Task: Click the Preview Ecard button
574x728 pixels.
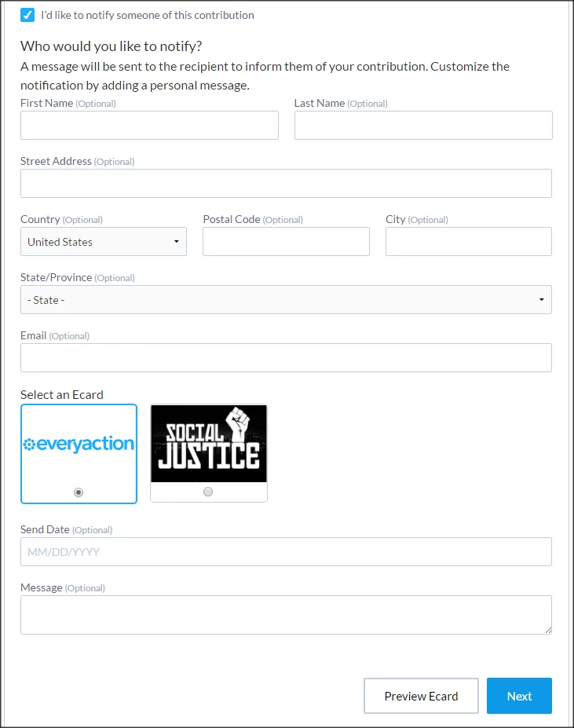Action: click(421, 696)
